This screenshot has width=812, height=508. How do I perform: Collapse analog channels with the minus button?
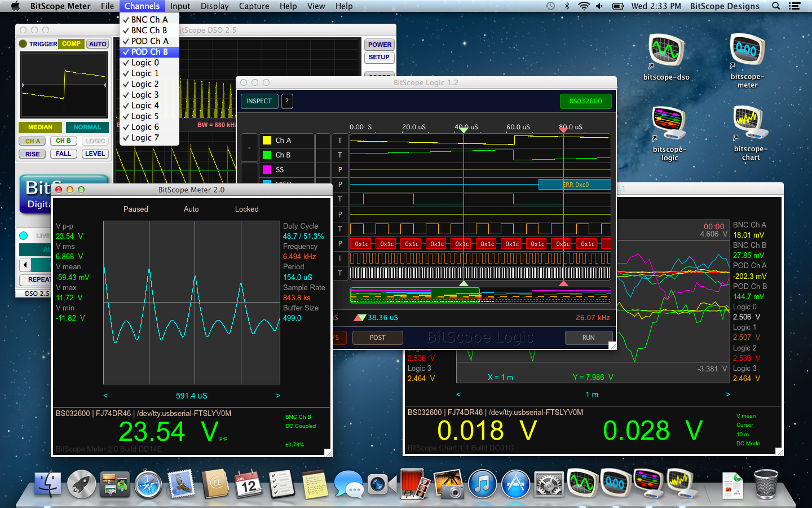(249, 148)
